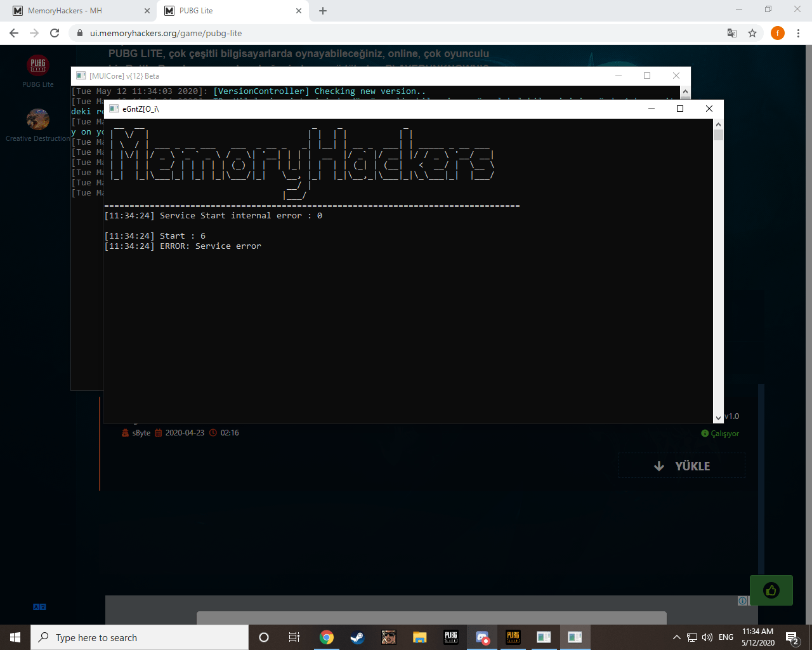
Task: Click the address bar URL
Action: 166,33
